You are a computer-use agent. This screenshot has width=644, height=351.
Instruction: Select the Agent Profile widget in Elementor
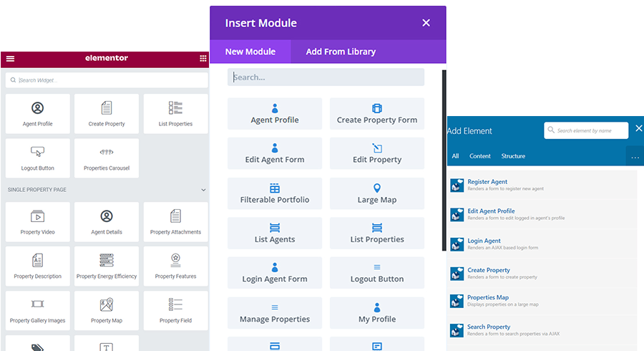38,114
